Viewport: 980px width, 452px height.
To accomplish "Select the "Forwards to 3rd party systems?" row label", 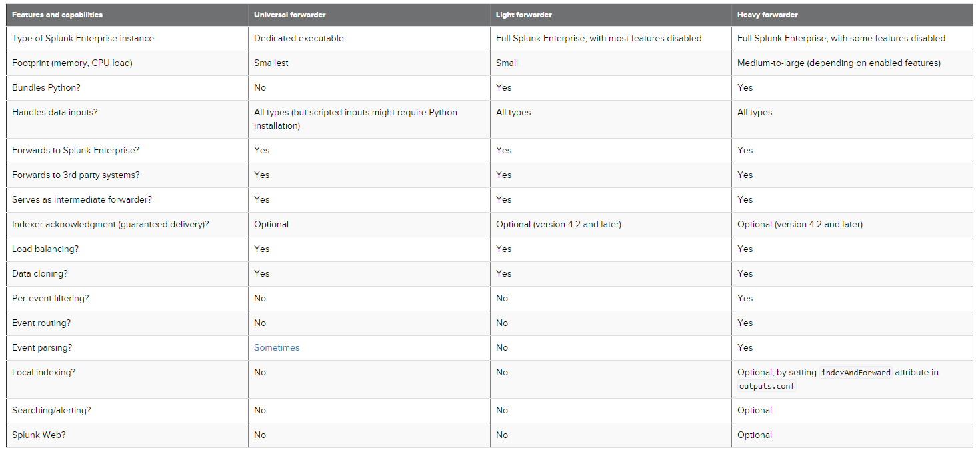I will tap(76, 175).
